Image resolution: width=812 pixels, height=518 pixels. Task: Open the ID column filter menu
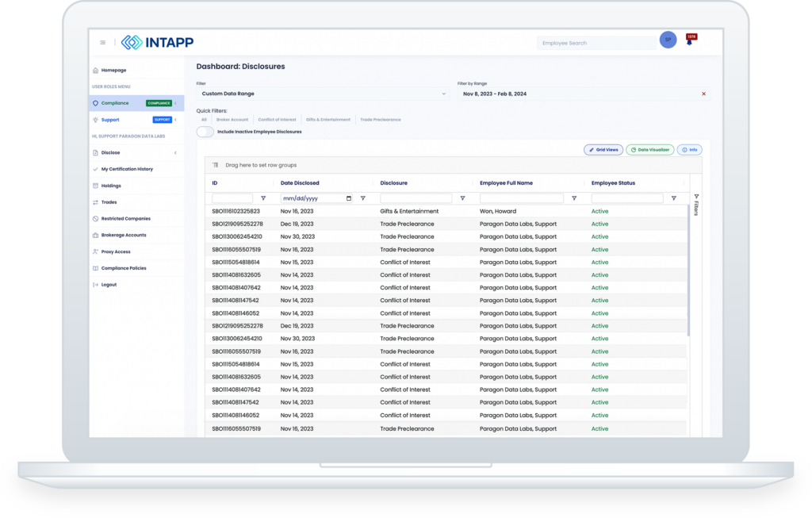tap(263, 198)
